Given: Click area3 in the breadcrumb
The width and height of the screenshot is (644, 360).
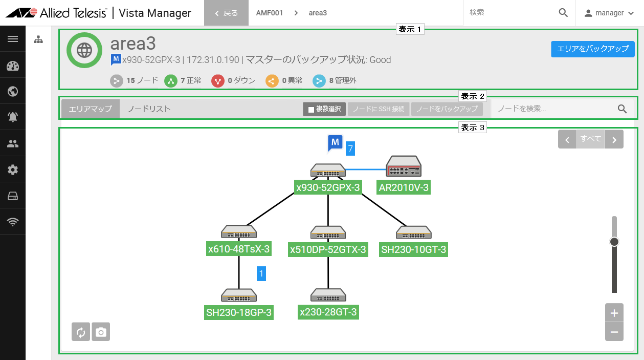Looking at the screenshot, I should tap(318, 13).
